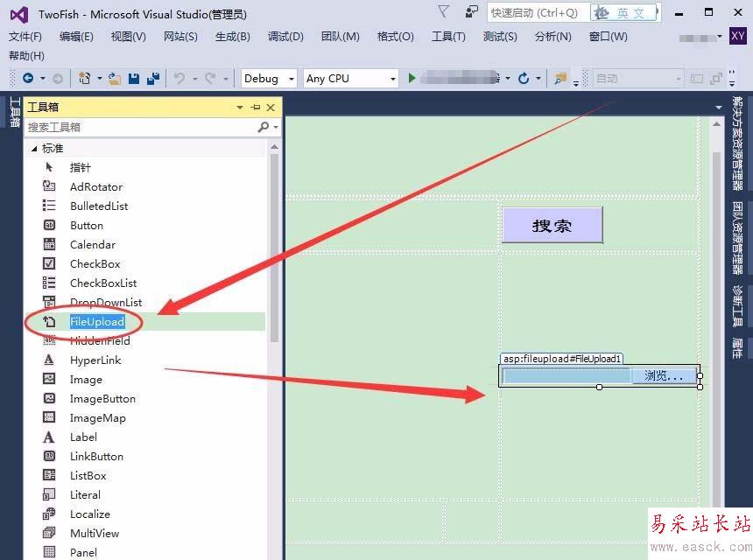Choose the ImageMap control icon
Image resolution: width=753 pixels, height=560 pixels.
(49, 417)
